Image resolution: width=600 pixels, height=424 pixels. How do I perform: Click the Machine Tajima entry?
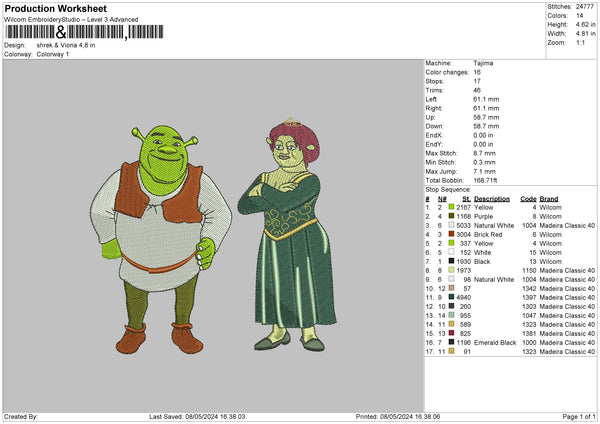click(x=482, y=63)
